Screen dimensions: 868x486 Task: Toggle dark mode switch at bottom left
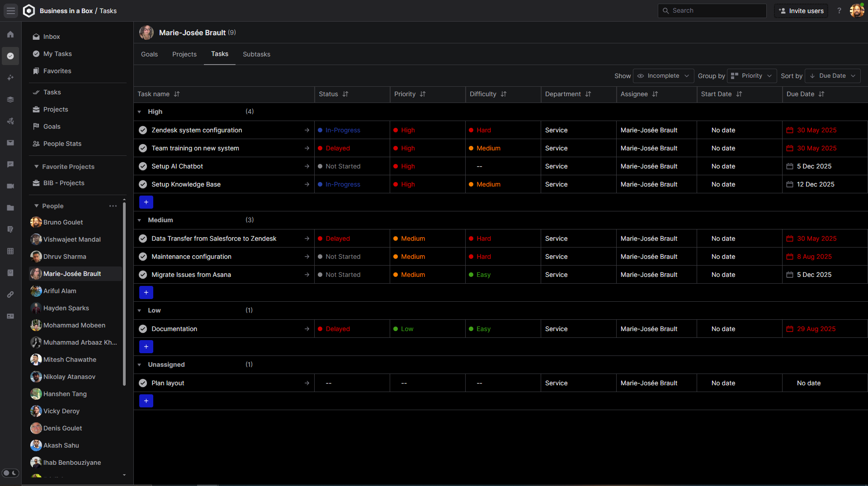click(x=10, y=473)
